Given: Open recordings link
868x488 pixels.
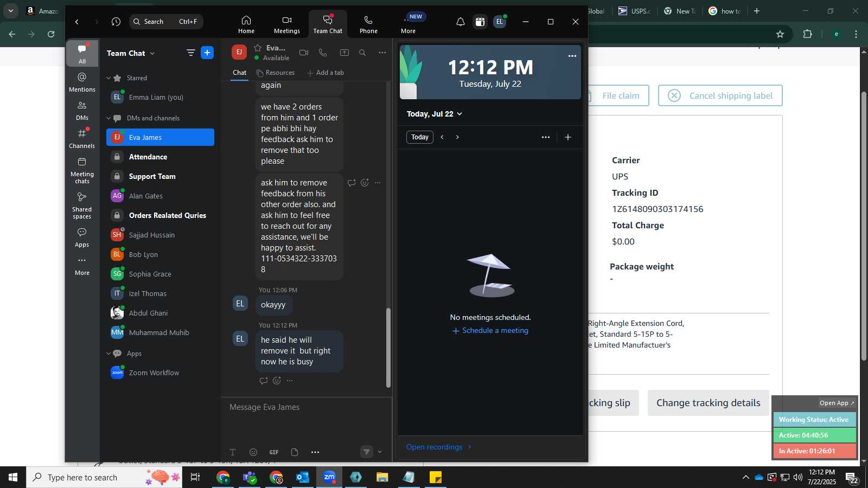Looking at the screenshot, I should coord(439,447).
